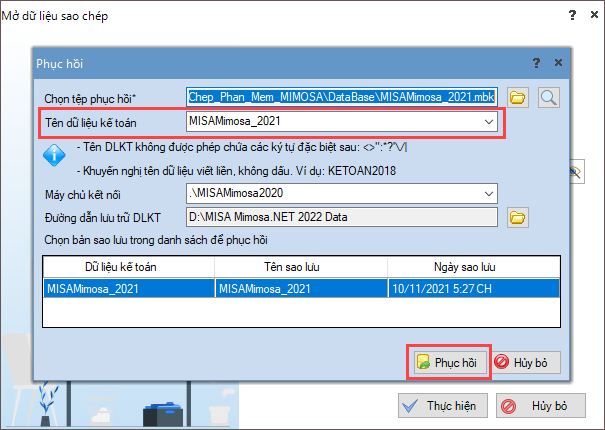Click the Thực hiện button

(x=443, y=406)
